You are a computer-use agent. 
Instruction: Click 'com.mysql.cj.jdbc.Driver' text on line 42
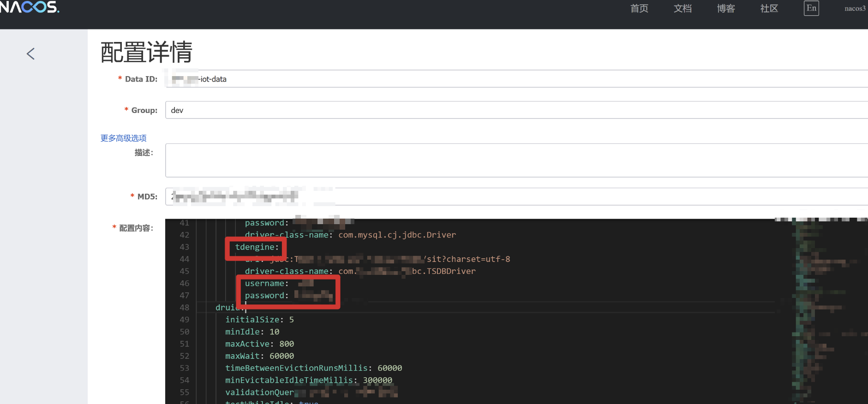click(x=397, y=235)
